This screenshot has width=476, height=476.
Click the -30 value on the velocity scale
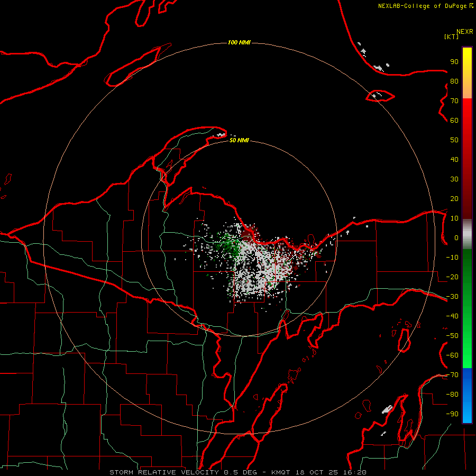point(452,297)
